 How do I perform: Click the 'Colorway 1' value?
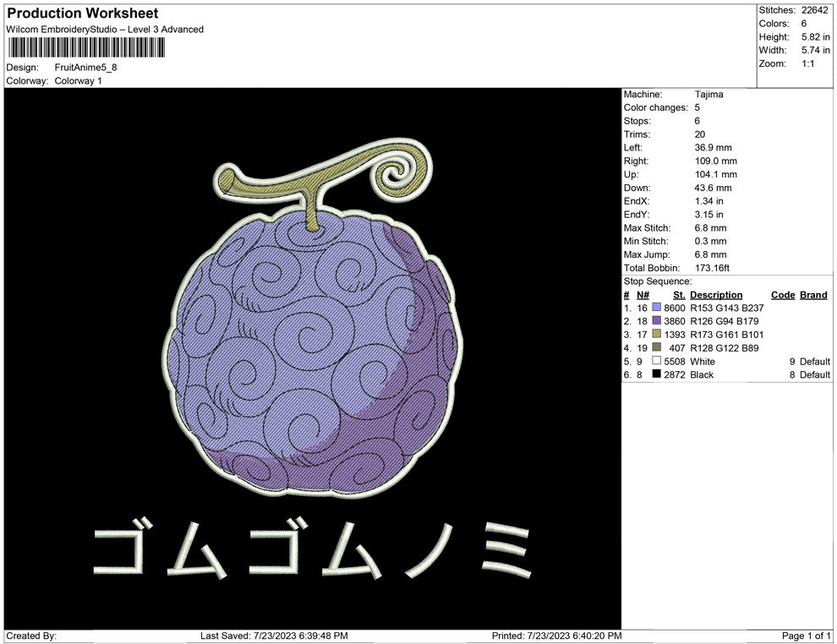coord(78,81)
